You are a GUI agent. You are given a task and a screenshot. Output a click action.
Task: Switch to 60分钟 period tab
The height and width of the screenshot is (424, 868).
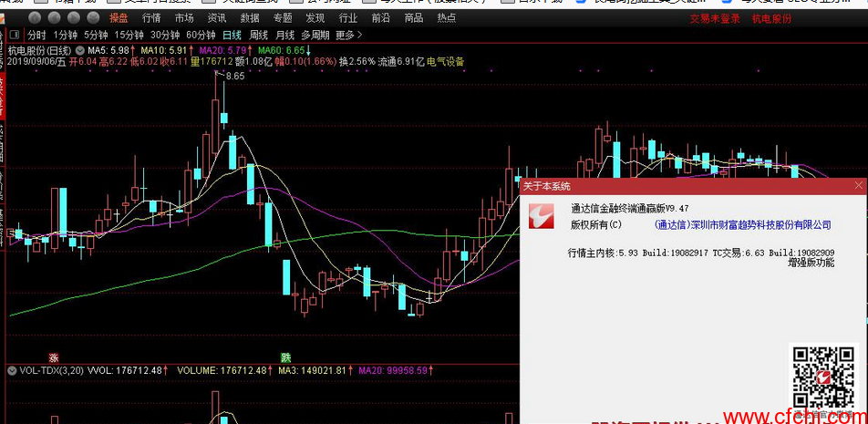pyautogui.click(x=201, y=36)
